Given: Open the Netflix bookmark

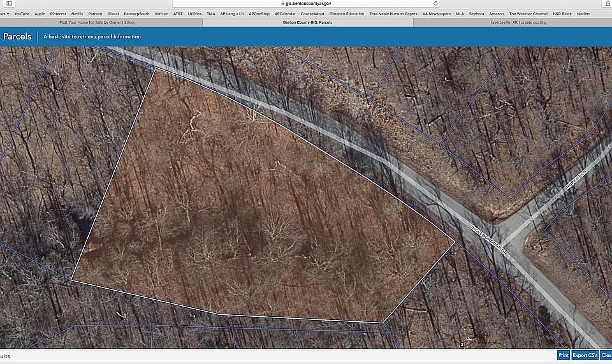Looking at the screenshot, I should point(77,13).
